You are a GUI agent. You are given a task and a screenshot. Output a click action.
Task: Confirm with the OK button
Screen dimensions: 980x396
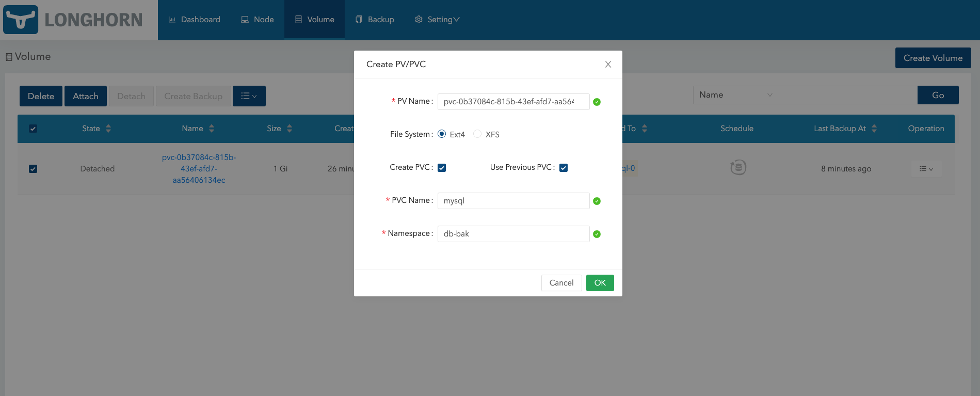click(600, 283)
